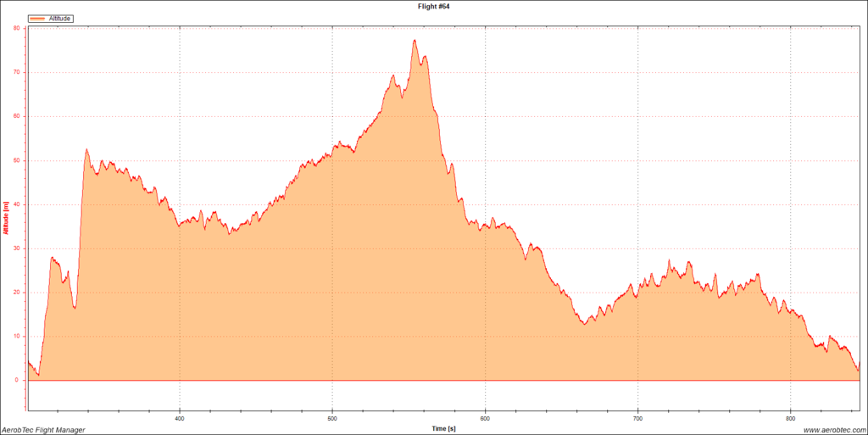Select the Time [s] axis title
Viewport: 868px width, 435px height.
click(x=442, y=428)
